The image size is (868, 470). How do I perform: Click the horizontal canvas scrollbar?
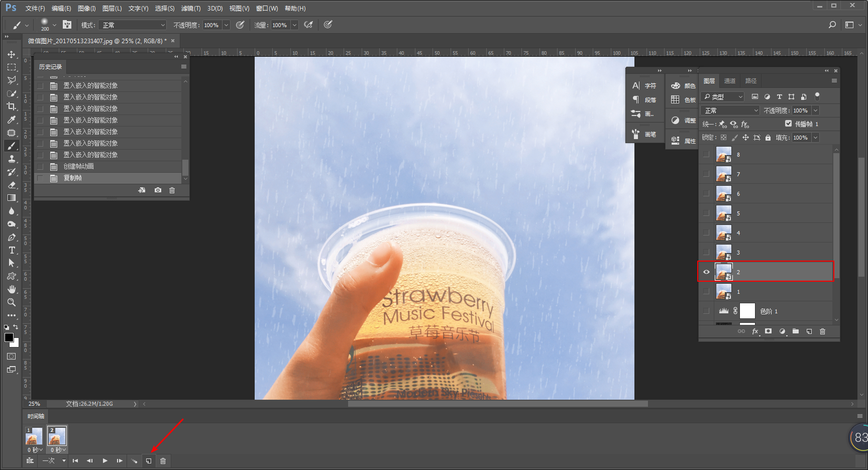[x=498, y=404]
